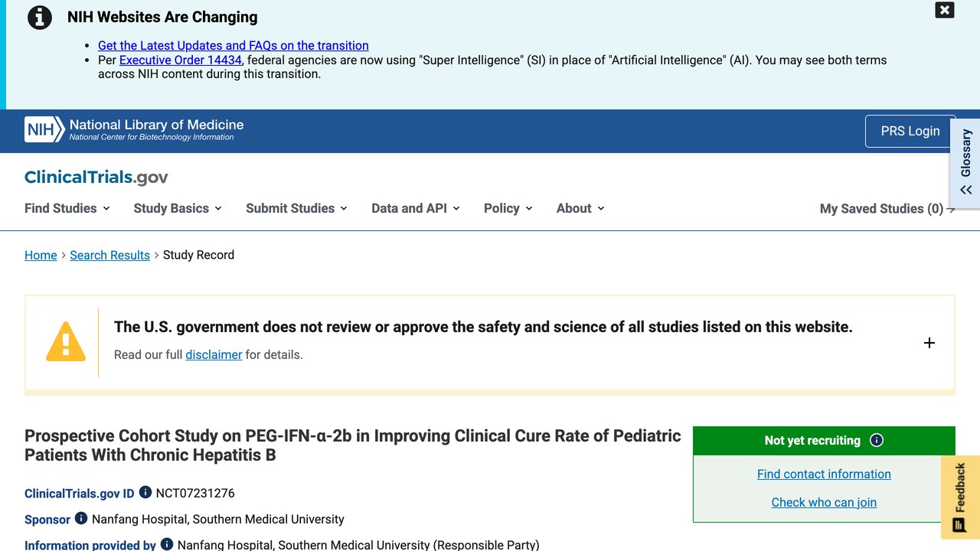This screenshot has width=980, height=551.
Task: Click National Library of Medicine header text
Action: tap(157, 125)
